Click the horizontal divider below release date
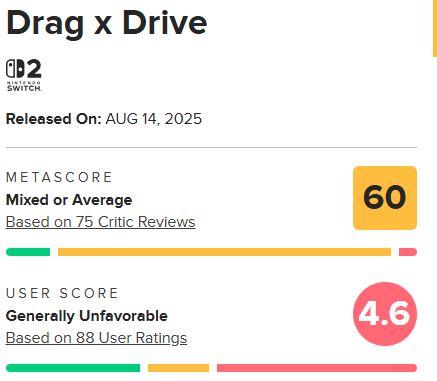 pyautogui.click(x=211, y=147)
